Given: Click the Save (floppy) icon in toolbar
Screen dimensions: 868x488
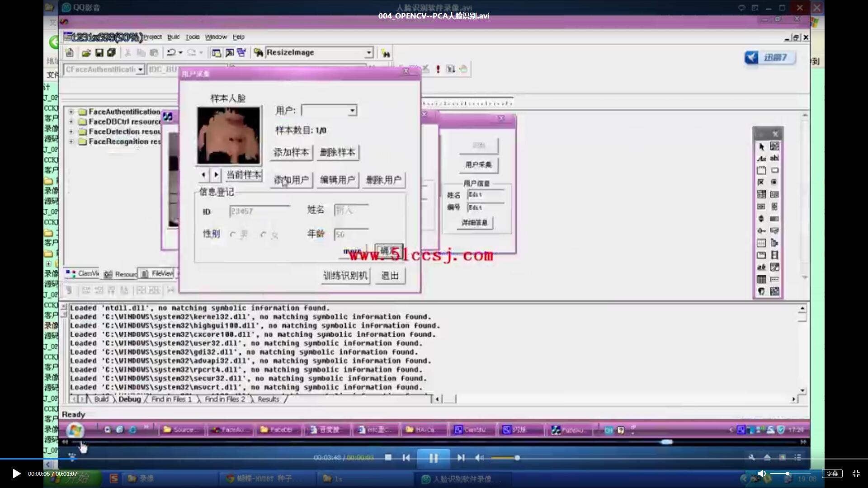Looking at the screenshot, I should tap(99, 53).
